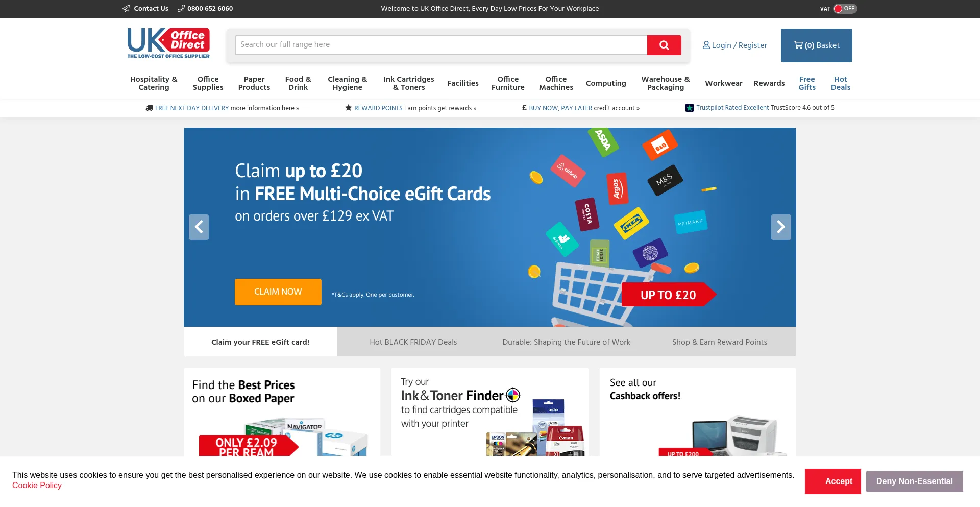Go to the previous banner slide arrow
The height and width of the screenshot is (507, 980).
tap(199, 227)
